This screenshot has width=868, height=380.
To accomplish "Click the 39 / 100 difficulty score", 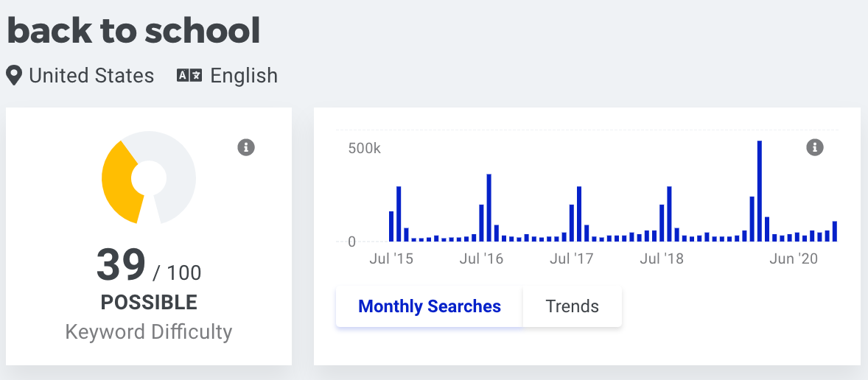I will 148,266.
